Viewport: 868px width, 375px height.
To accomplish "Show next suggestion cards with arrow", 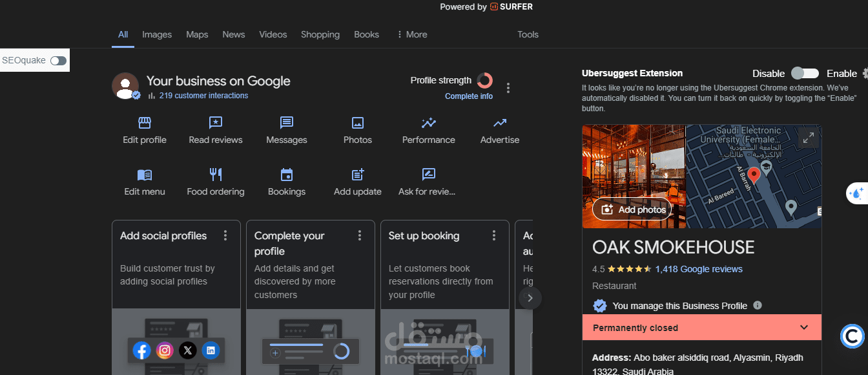I will click(530, 298).
